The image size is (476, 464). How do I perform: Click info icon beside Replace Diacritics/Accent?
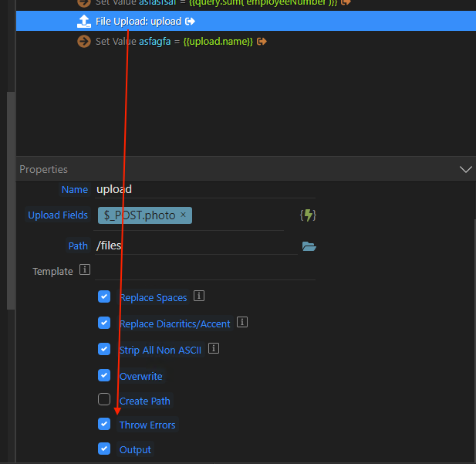tap(242, 323)
